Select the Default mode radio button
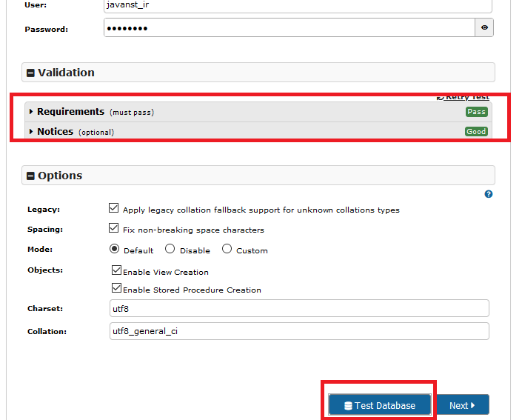 pyautogui.click(x=115, y=250)
